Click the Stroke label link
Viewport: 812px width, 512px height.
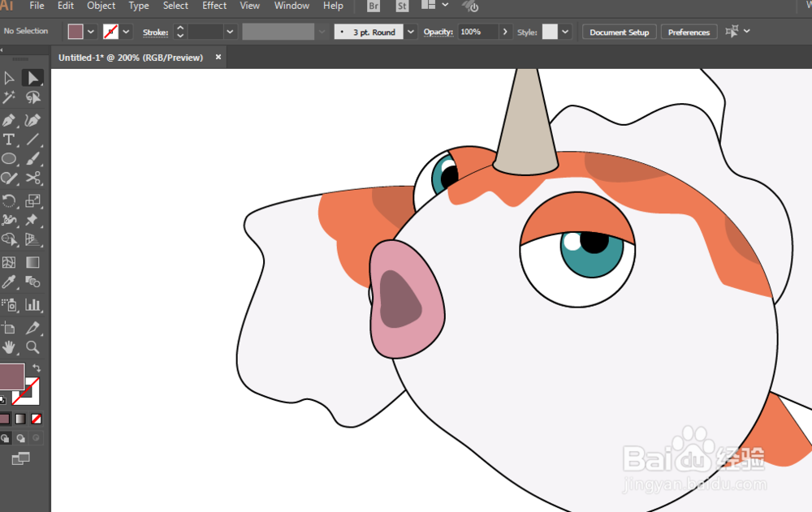point(155,32)
